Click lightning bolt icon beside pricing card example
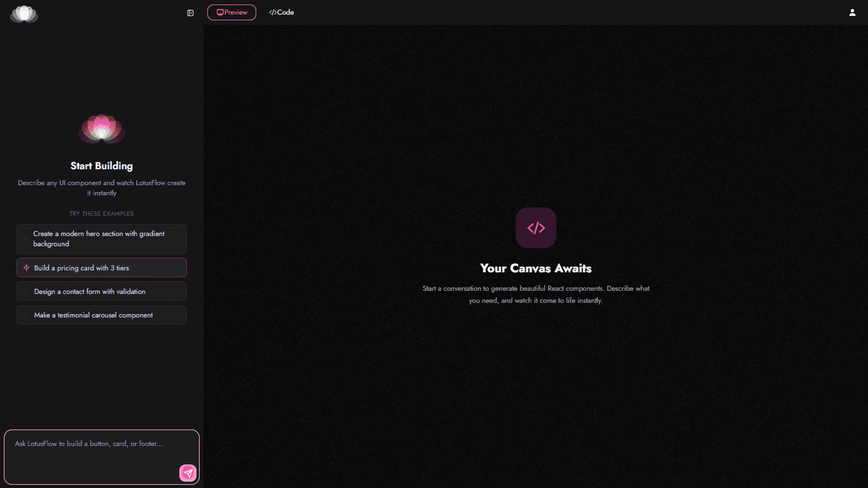Viewport: 868px width, 488px height. click(27, 268)
